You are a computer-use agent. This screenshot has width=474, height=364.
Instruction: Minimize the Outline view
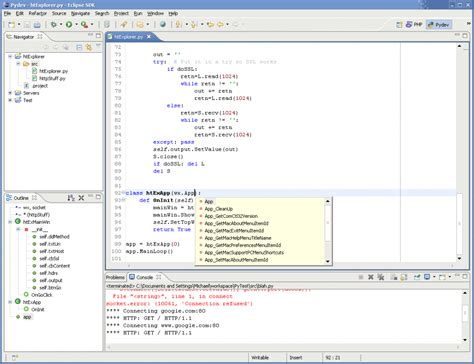click(x=91, y=196)
